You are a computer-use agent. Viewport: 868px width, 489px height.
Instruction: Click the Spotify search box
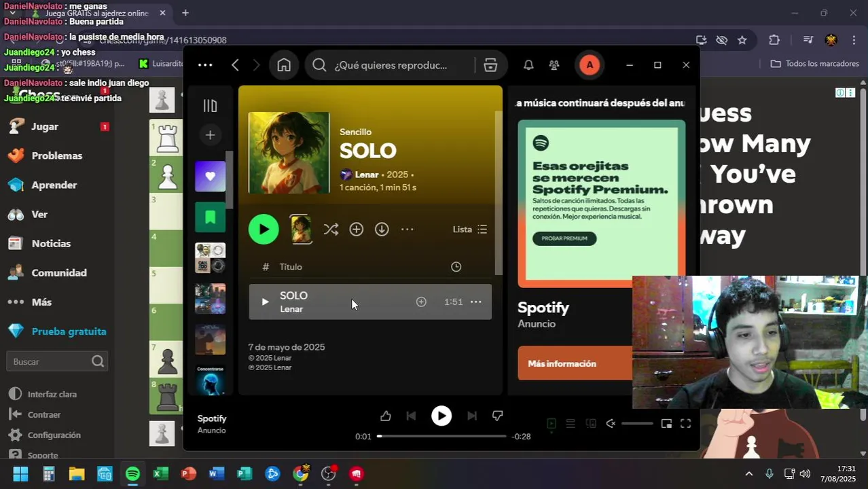click(x=391, y=65)
